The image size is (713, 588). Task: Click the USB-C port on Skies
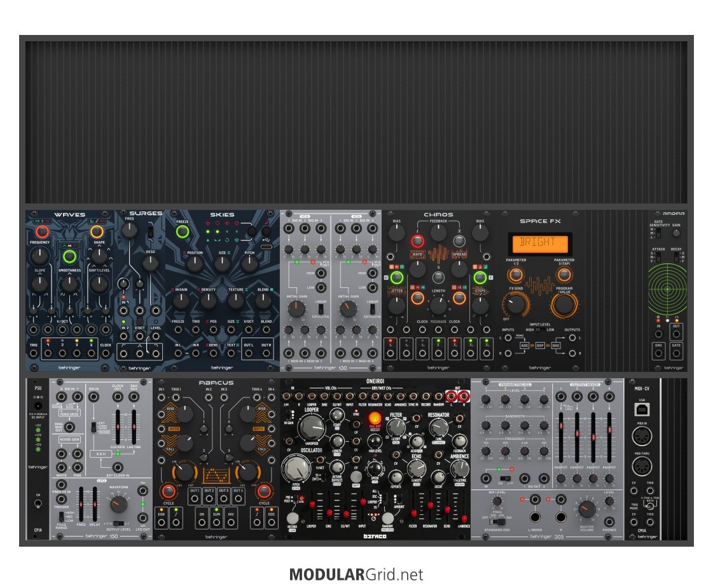click(x=267, y=247)
